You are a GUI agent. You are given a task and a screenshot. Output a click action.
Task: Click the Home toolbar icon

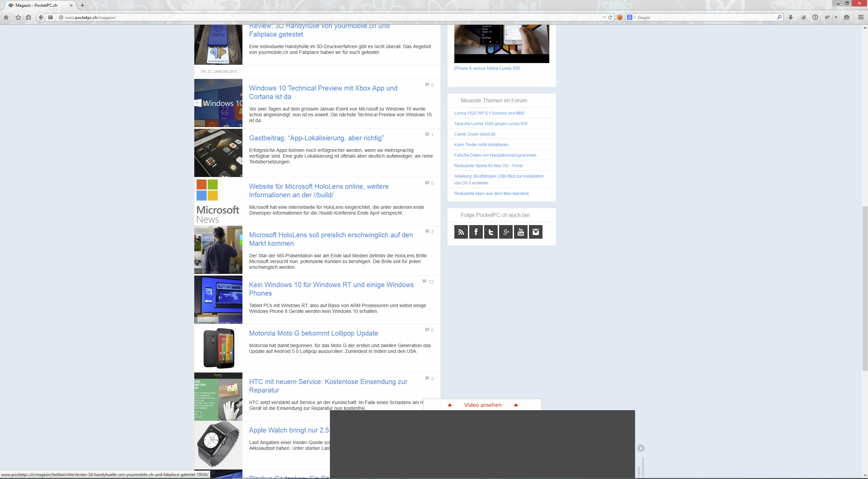click(6, 17)
